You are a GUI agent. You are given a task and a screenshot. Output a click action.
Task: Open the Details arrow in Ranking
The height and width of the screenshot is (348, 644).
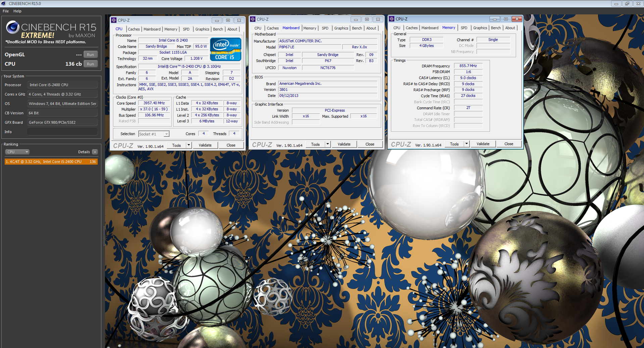pyautogui.click(x=95, y=152)
